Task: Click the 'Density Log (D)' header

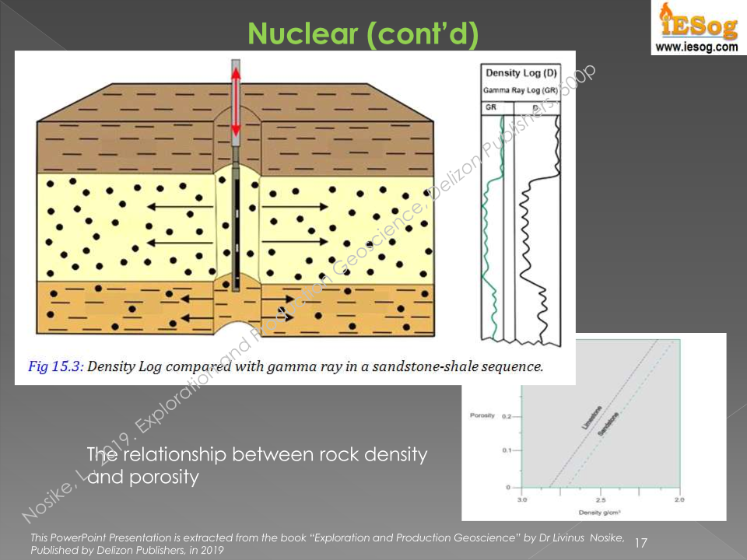Action: click(521, 73)
